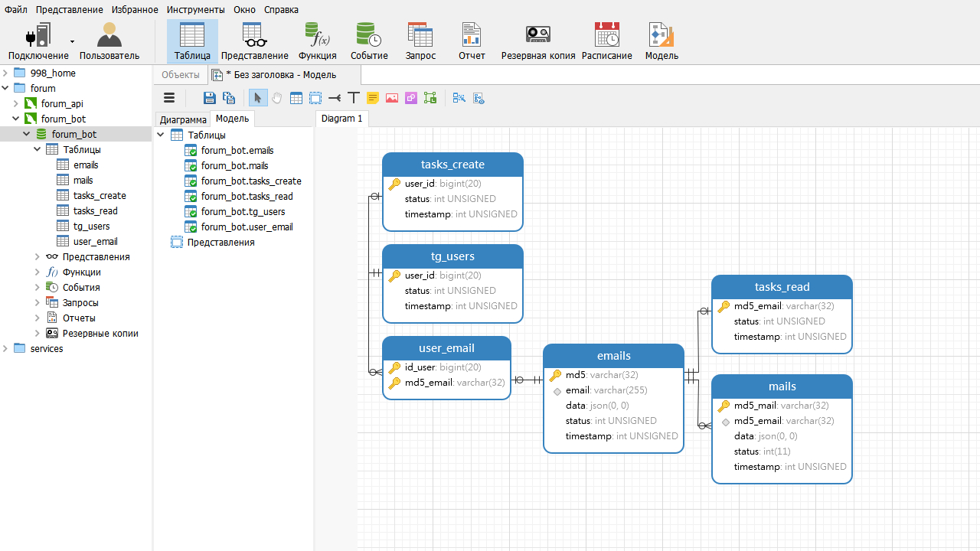The image size is (980, 551).
Task: Switch to the Диаграмма tab
Action: (x=183, y=119)
